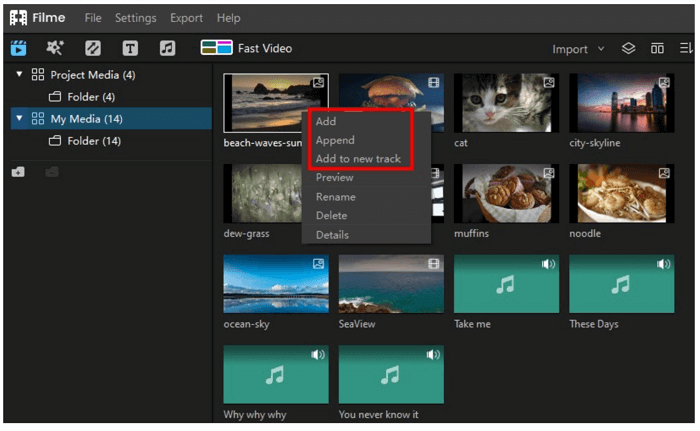The width and height of the screenshot is (700, 431).
Task: Click the Import button
Action: (570, 49)
